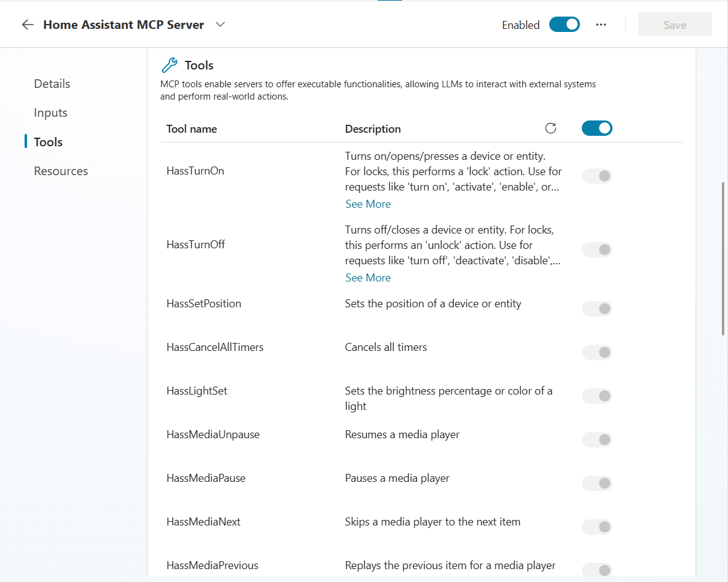Open the Details section
The height and width of the screenshot is (582, 728).
[x=52, y=84]
